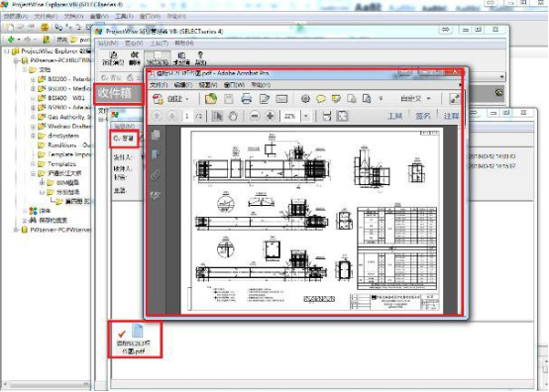Image resolution: width=549 pixels, height=392 pixels.
Task: Click the zoom in plus button
Action: click(270, 116)
